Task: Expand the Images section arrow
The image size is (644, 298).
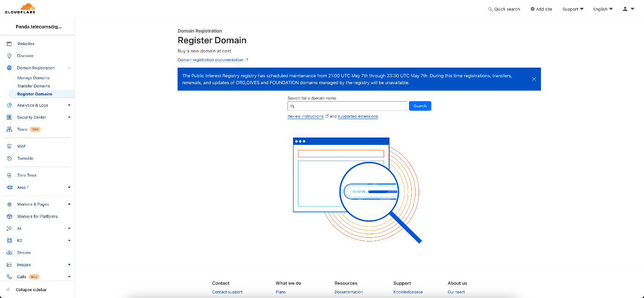Action: click(x=69, y=265)
